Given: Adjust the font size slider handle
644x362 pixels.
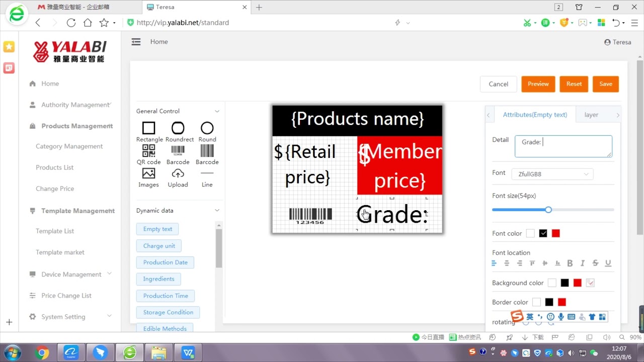Looking at the screenshot, I should tap(548, 210).
